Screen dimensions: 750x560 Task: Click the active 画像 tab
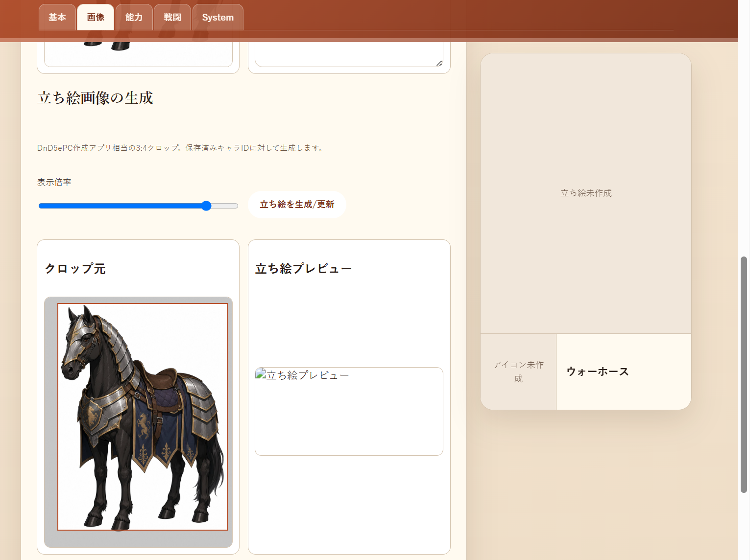(96, 17)
